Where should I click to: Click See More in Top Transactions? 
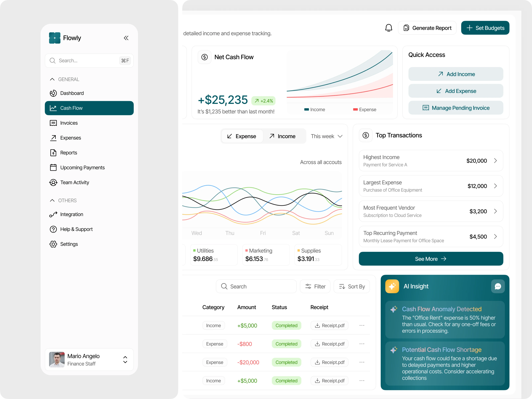(x=431, y=259)
